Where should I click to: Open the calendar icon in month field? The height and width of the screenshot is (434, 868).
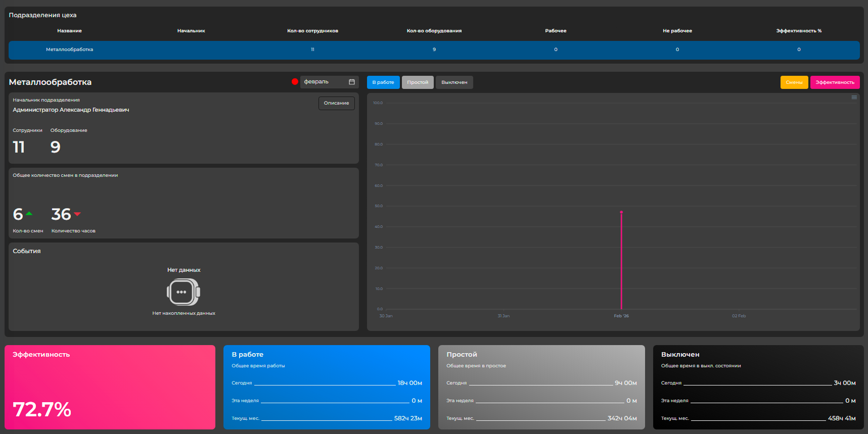pyautogui.click(x=352, y=82)
